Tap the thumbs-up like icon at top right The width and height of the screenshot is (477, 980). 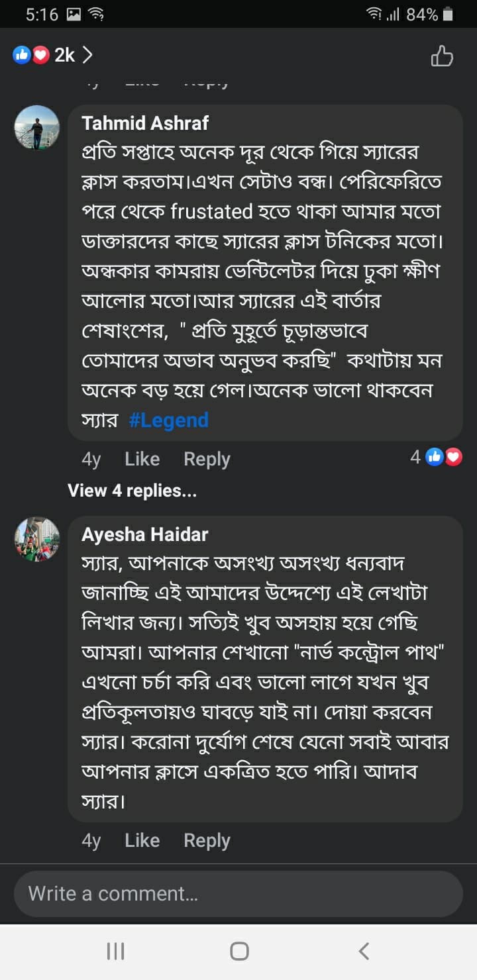[442, 56]
